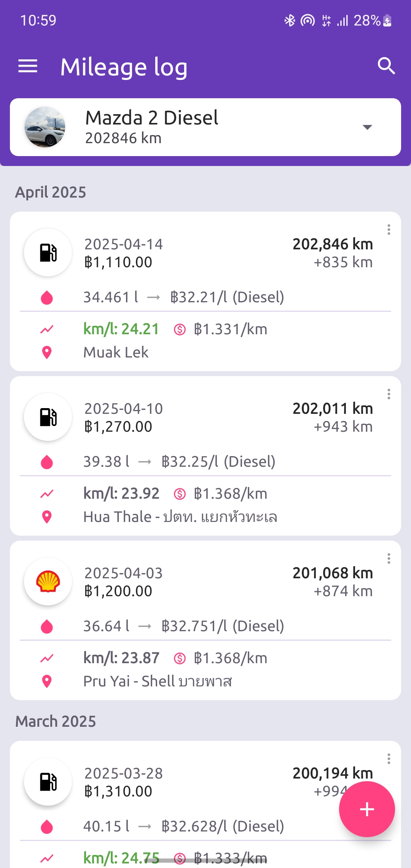The image size is (411, 868).
Task: Expand the Mazda 2 Diesel vehicle selector
Action: coord(367,127)
